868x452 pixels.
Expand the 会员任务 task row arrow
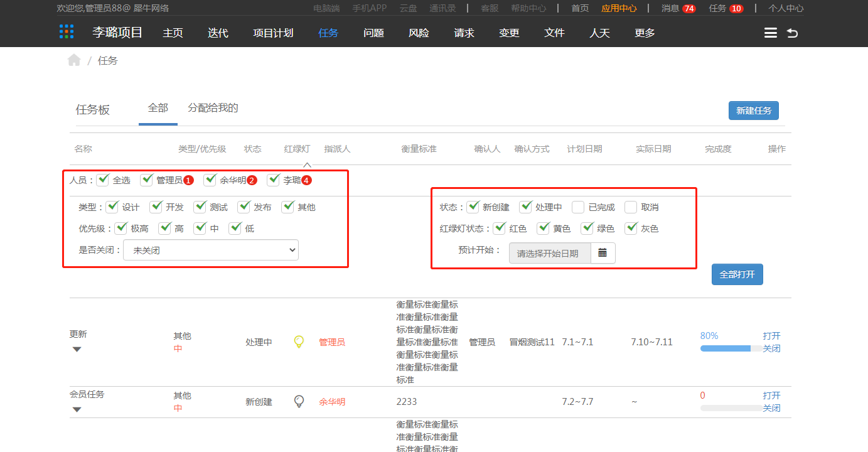77,409
